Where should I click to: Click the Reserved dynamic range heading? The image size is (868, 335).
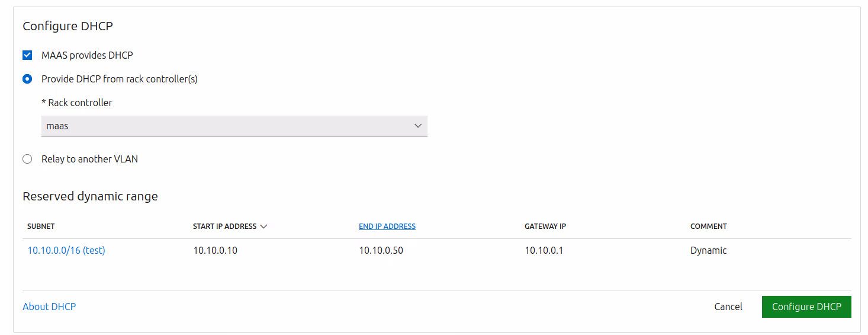[x=90, y=196]
